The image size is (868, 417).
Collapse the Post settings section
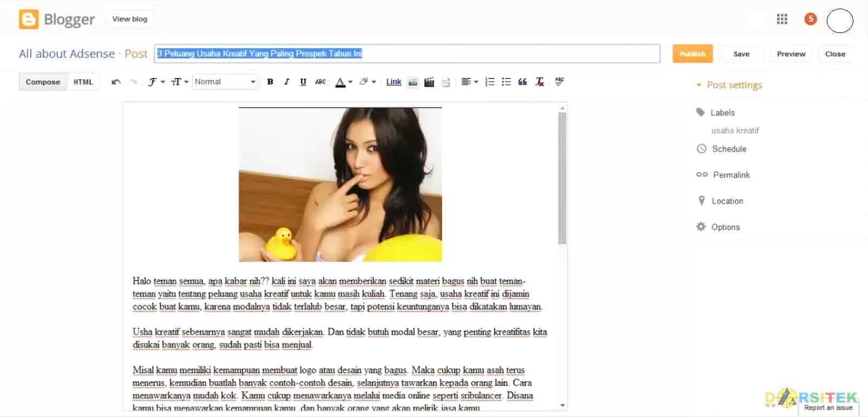pyautogui.click(x=729, y=85)
